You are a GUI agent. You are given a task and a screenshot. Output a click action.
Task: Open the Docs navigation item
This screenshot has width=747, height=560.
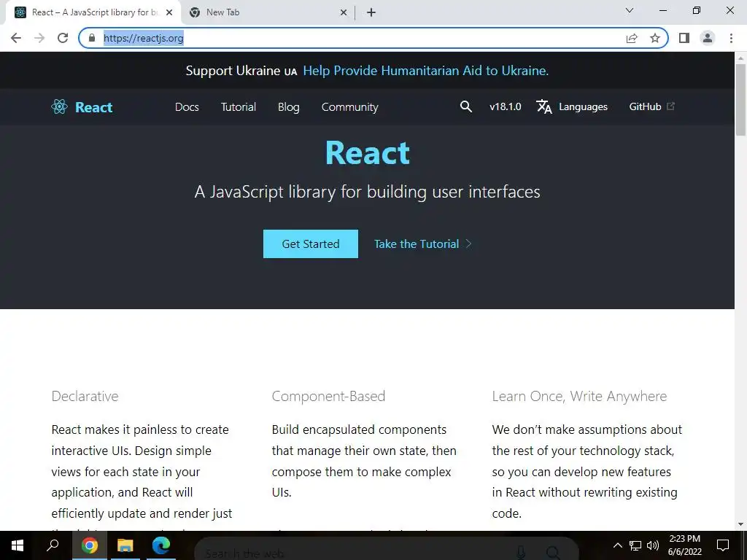pos(187,107)
